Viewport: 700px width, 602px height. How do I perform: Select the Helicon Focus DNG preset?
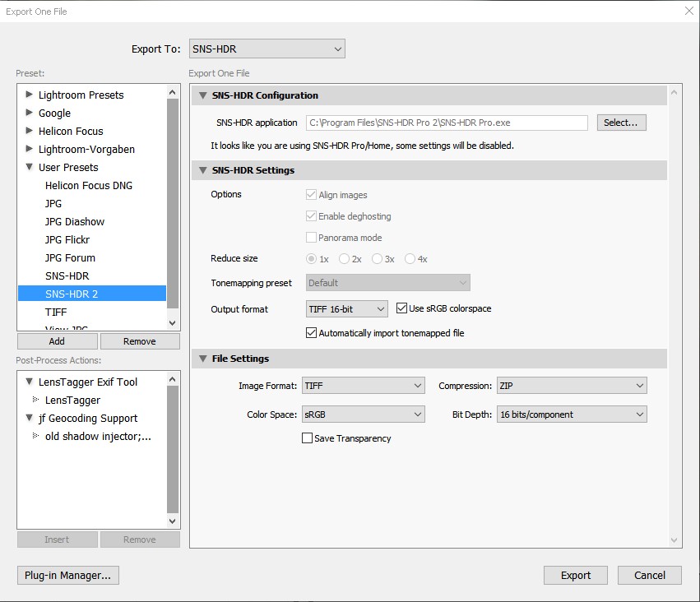(x=92, y=185)
